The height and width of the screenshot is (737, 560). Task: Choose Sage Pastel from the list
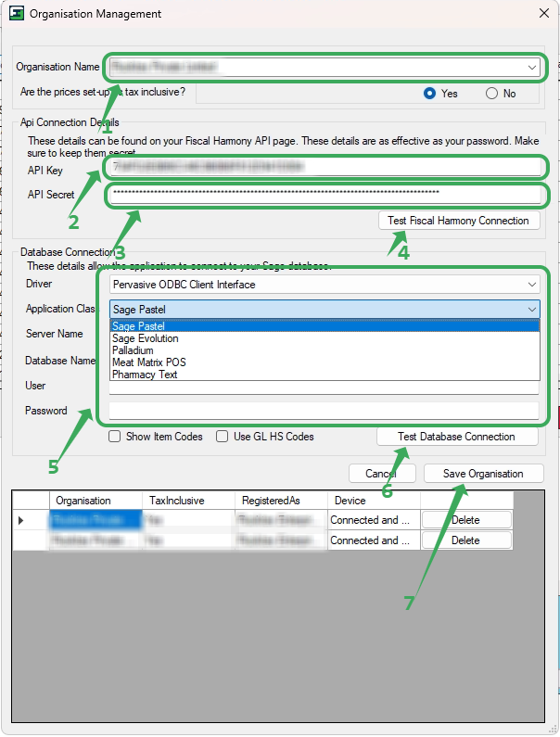pyautogui.click(x=325, y=326)
